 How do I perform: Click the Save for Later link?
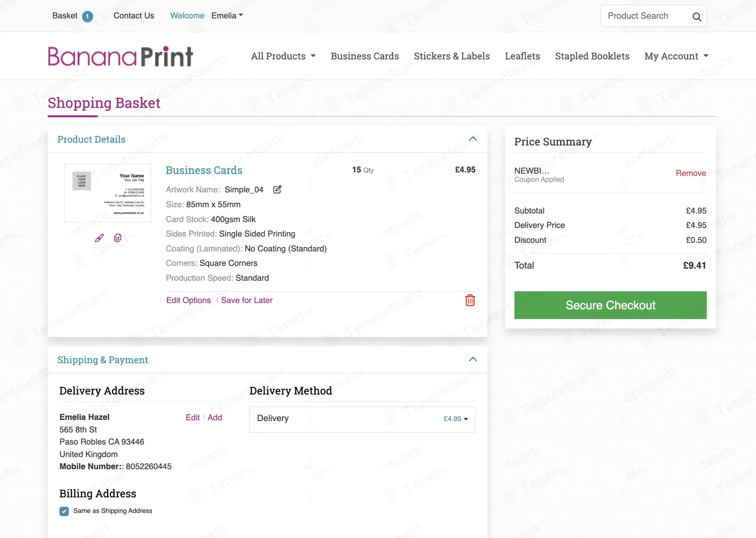point(247,300)
